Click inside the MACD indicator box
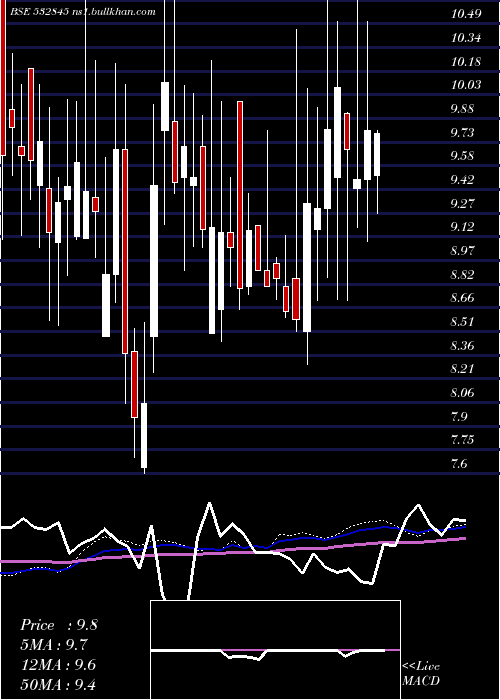The height and width of the screenshot is (700, 500). (275, 650)
